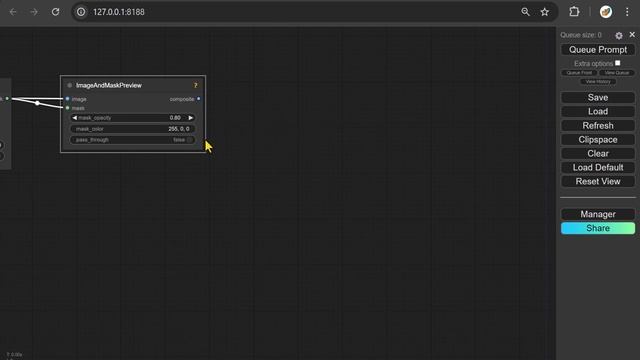
Task: Click the Reset View button
Action: point(598,181)
